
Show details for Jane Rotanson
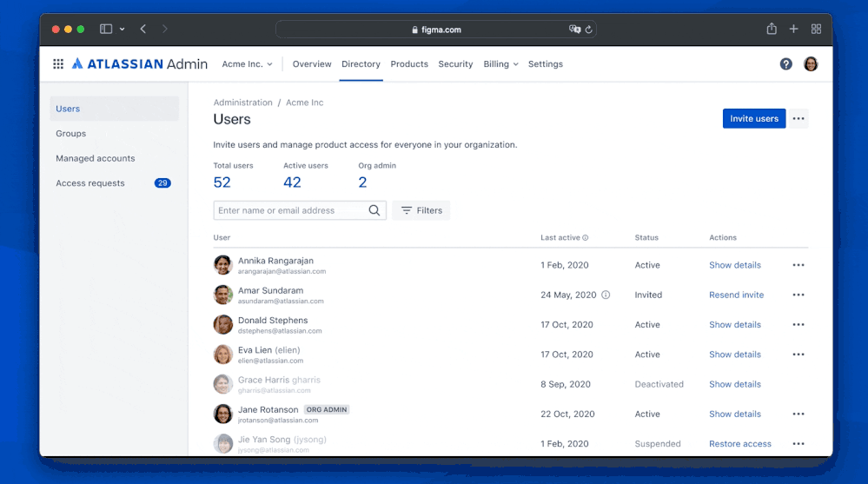tap(735, 414)
